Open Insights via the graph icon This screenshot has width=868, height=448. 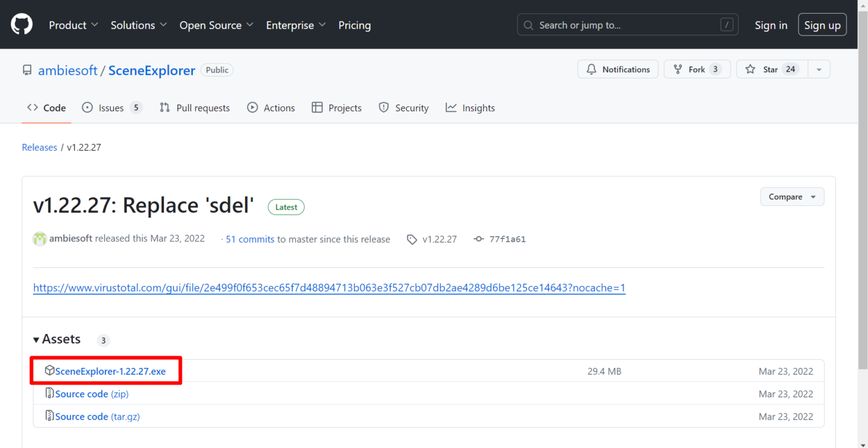click(x=451, y=107)
